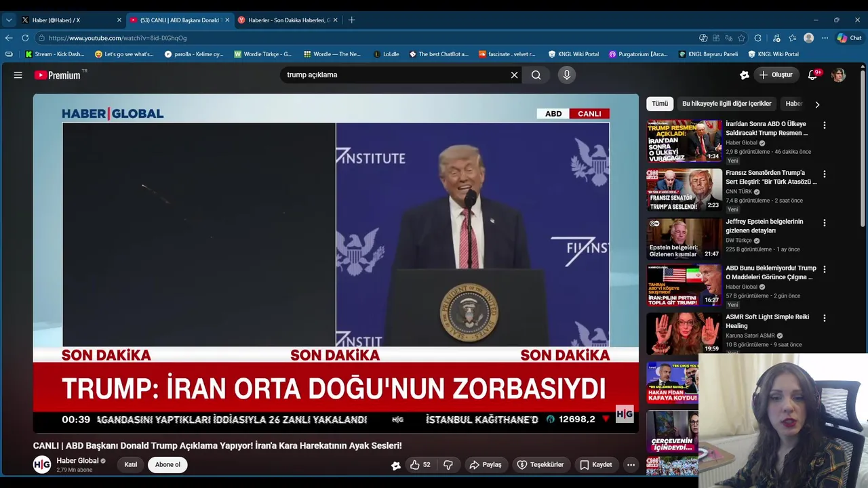
Task: Open Copilot Chat button
Action: pyautogui.click(x=849, y=38)
